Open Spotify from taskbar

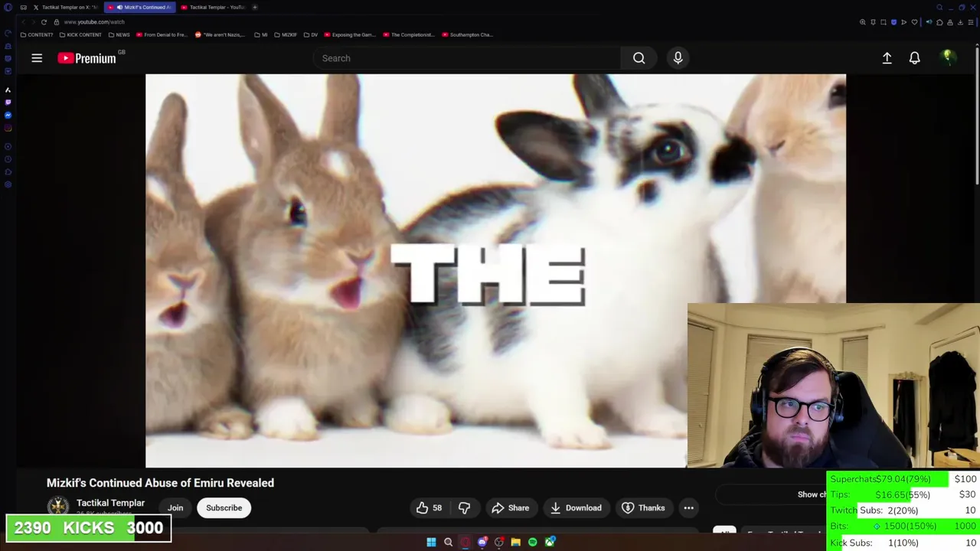click(x=533, y=542)
